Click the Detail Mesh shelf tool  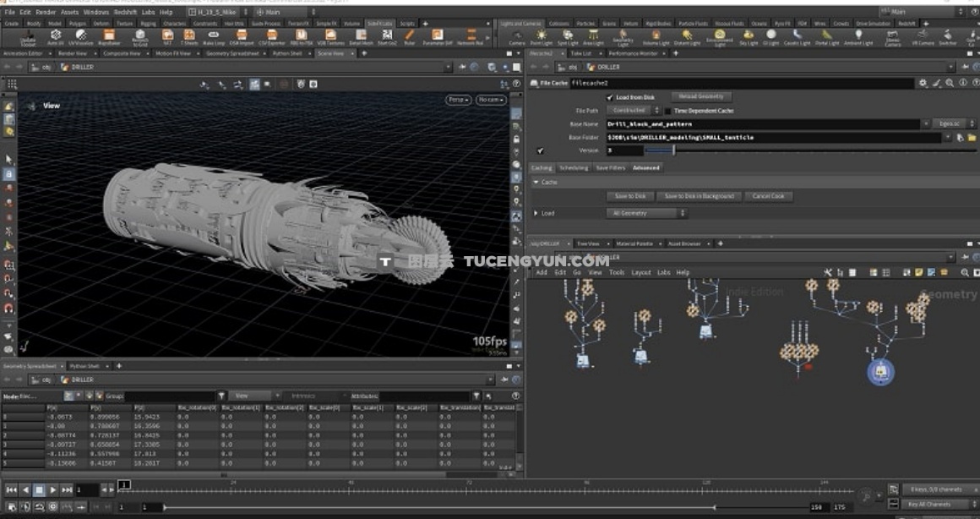(x=361, y=36)
